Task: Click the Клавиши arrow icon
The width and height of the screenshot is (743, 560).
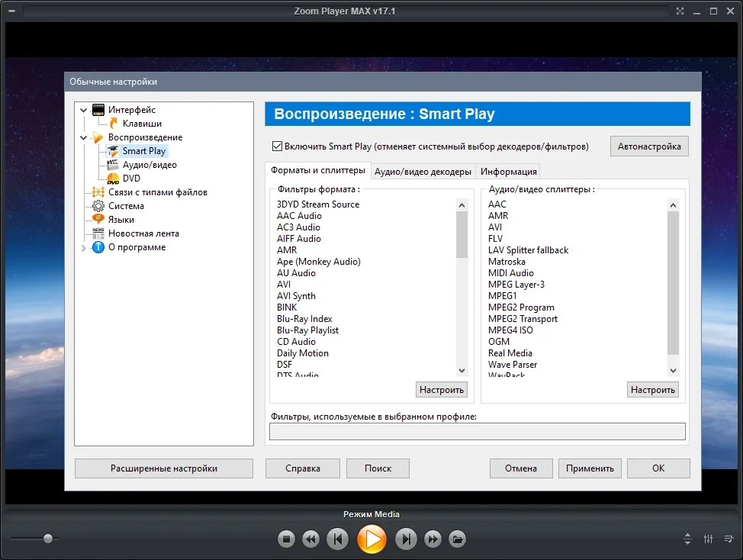Action: point(113,124)
